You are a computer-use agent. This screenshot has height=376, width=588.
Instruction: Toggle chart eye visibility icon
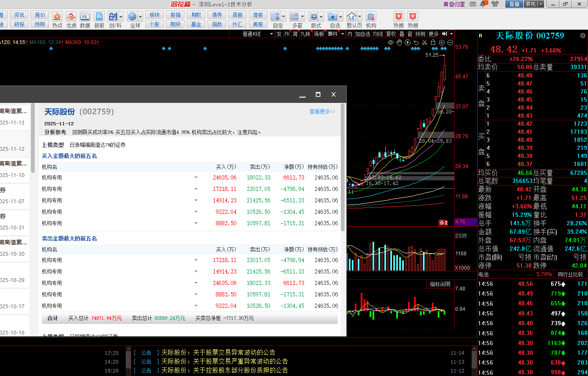(391, 42)
